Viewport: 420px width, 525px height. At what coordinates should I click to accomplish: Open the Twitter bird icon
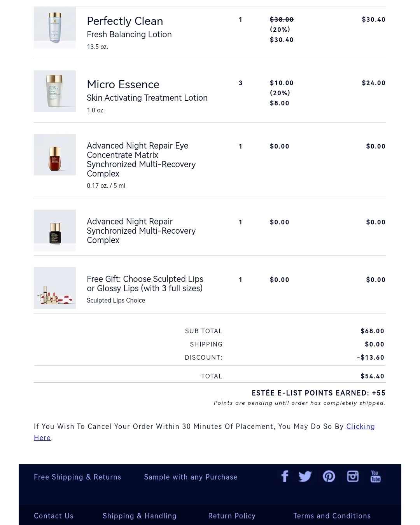(x=305, y=476)
